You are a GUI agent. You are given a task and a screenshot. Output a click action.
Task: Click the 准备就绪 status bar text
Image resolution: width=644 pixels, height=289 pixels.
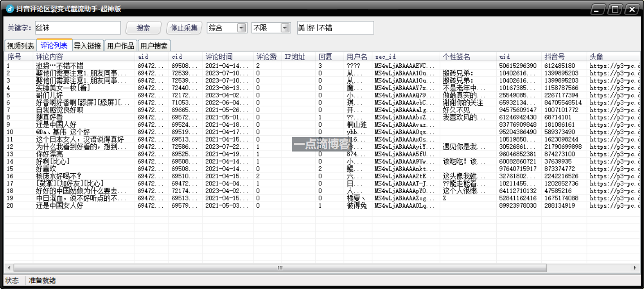point(42,280)
